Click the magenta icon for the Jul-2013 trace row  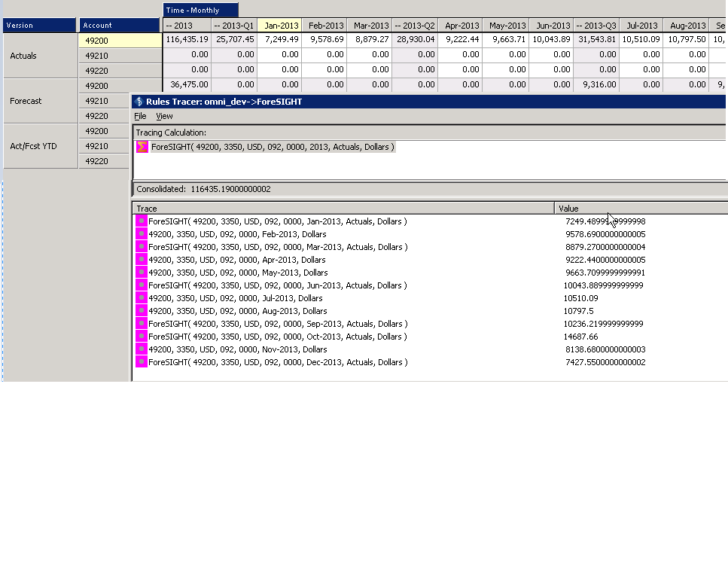(142, 298)
